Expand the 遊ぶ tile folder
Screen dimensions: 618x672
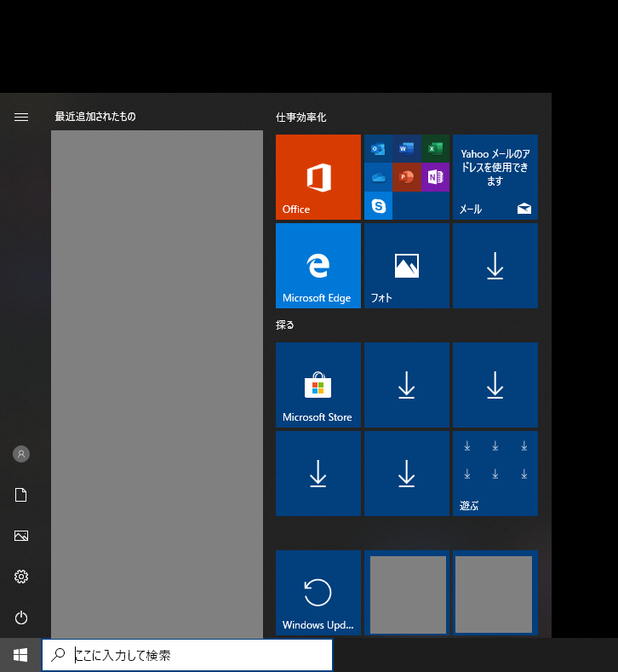tap(495, 474)
